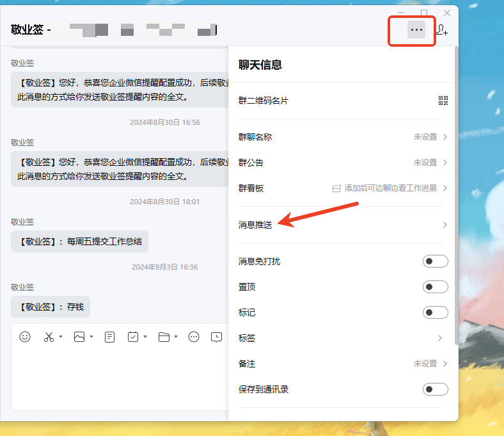This screenshot has height=436, width=504.
Task: Click 添加后可边聊边看工作进展 link
Action: tap(390, 188)
